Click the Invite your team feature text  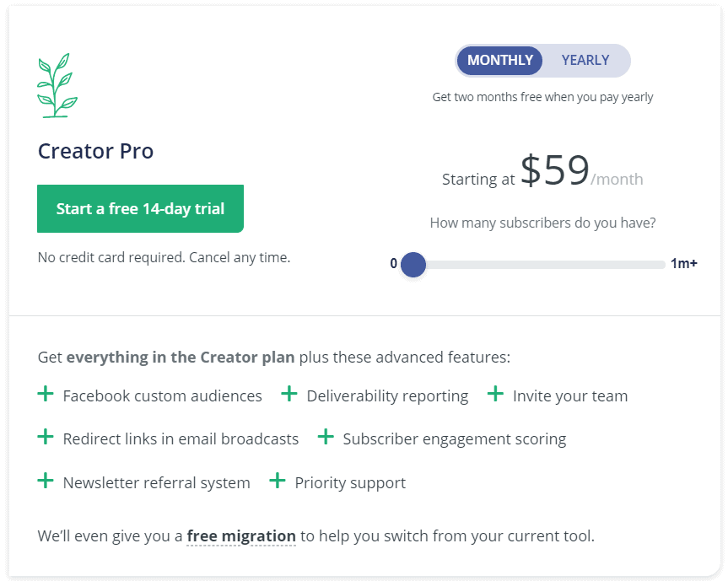570,395
